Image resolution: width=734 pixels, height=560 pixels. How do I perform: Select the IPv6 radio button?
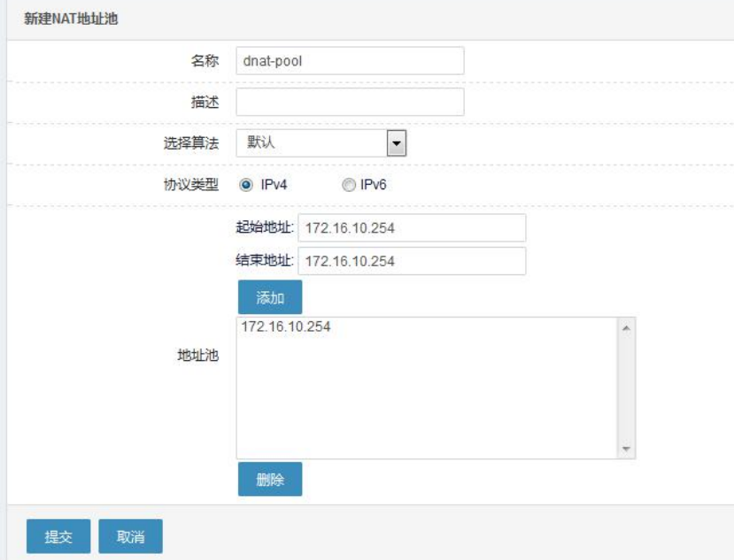348,185
